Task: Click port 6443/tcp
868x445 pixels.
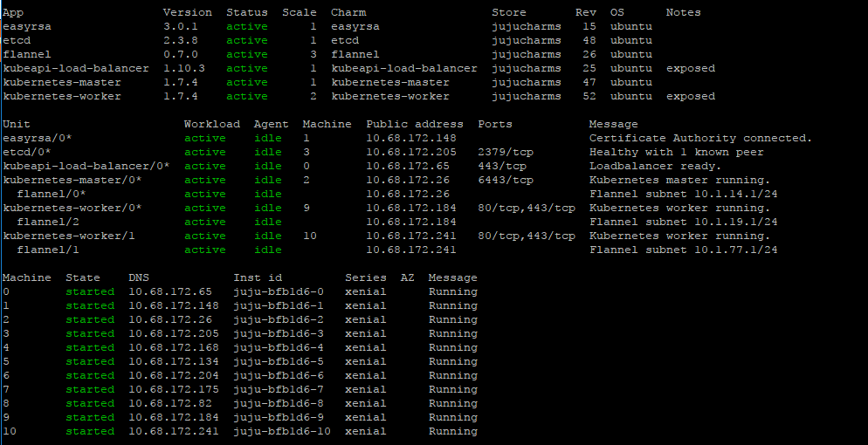Action: tap(506, 180)
